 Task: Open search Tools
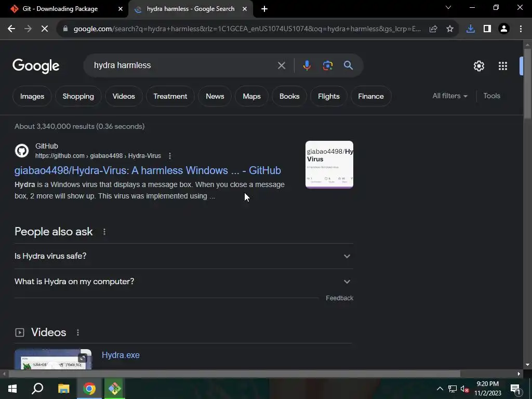tap(491, 96)
